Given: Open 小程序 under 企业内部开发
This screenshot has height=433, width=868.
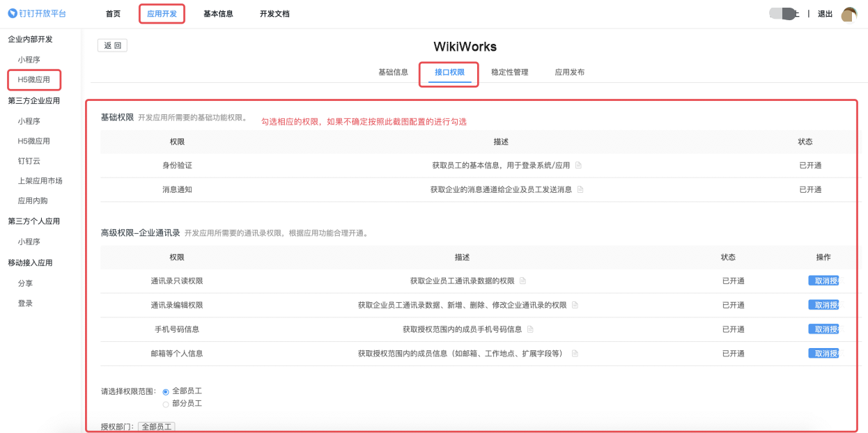Looking at the screenshot, I should coord(29,60).
